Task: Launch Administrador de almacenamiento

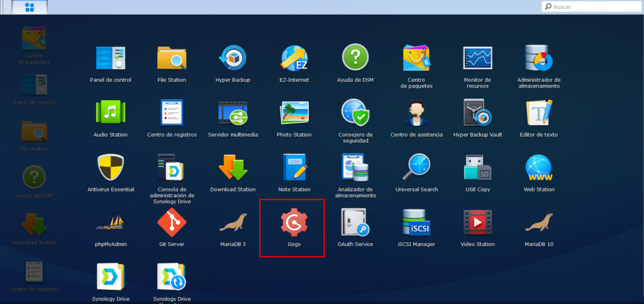Action: [x=539, y=58]
